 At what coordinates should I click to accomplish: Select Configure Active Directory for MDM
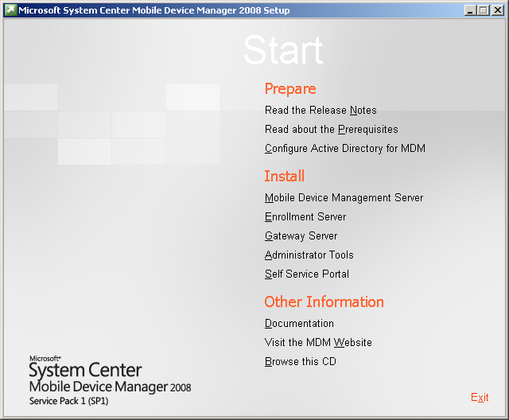point(344,149)
